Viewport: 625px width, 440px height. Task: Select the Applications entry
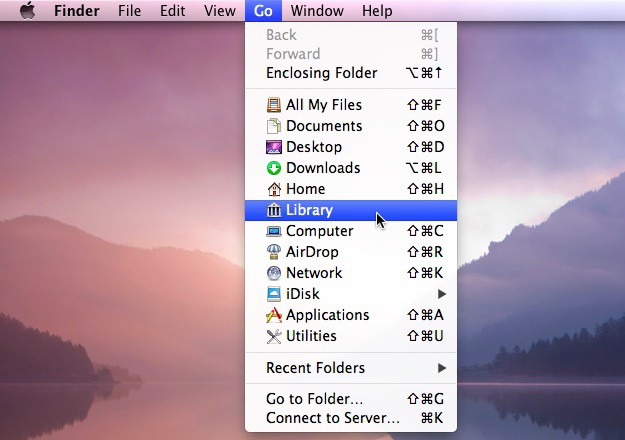[x=351, y=315]
